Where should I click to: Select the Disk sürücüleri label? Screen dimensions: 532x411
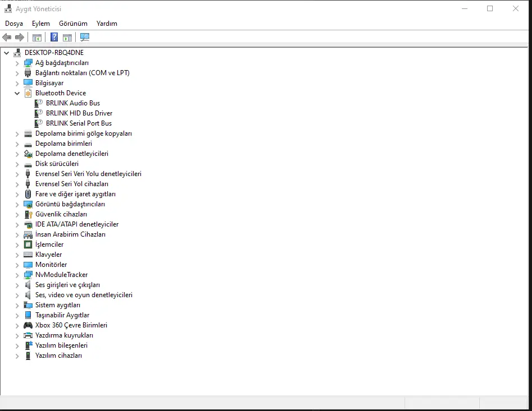(x=57, y=164)
